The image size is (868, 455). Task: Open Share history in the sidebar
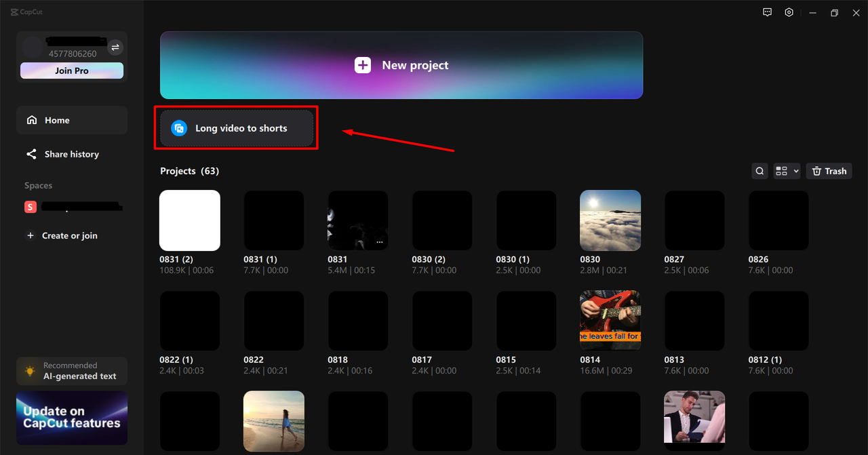72,154
